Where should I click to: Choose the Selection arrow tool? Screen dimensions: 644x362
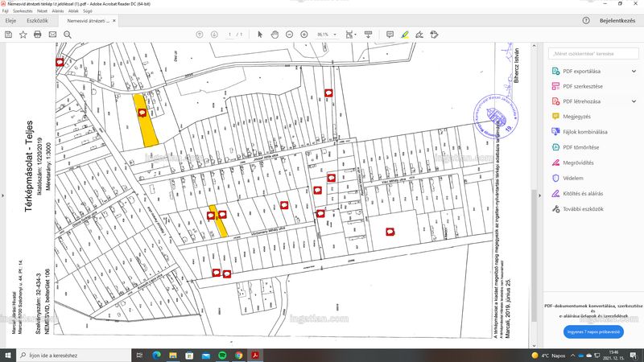(x=259, y=35)
